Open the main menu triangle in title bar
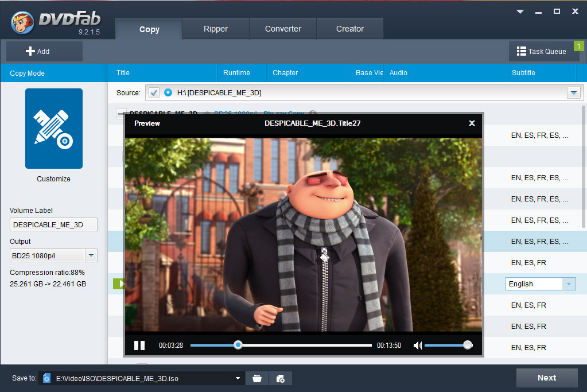Image resolution: width=587 pixels, height=392 pixels. click(x=520, y=11)
